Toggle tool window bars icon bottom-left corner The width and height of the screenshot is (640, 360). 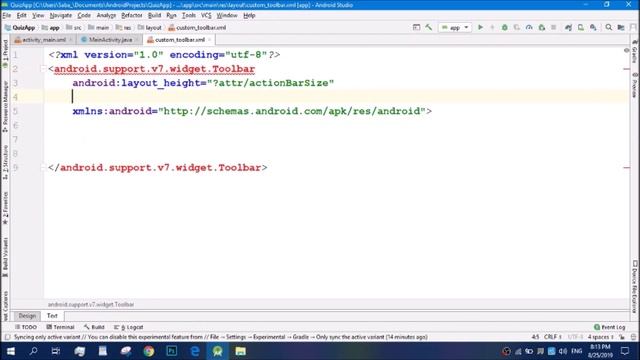tap(7, 337)
